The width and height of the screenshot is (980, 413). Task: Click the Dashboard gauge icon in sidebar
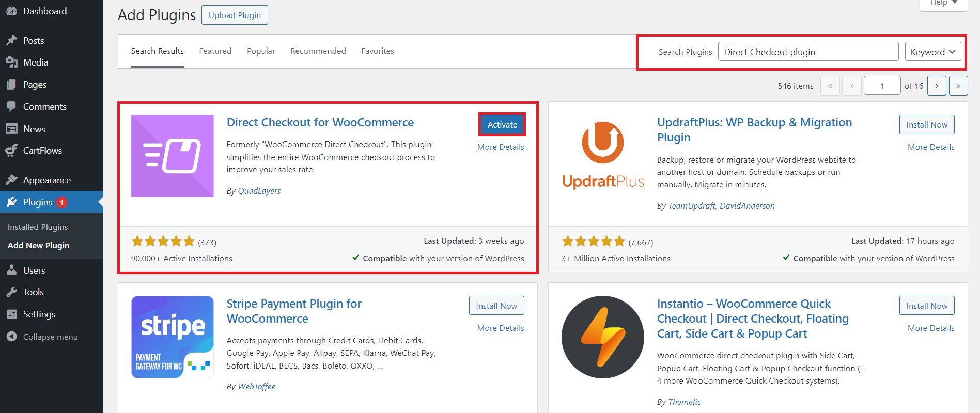click(x=11, y=11)
